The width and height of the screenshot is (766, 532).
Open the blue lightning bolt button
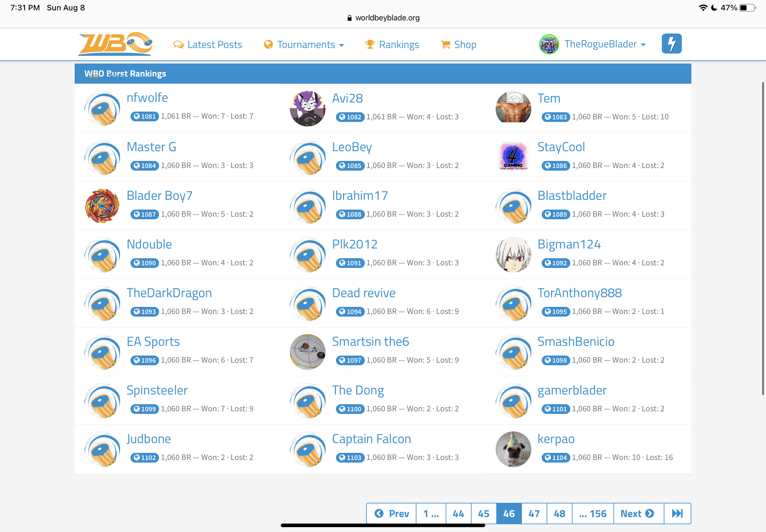(671, 44)
